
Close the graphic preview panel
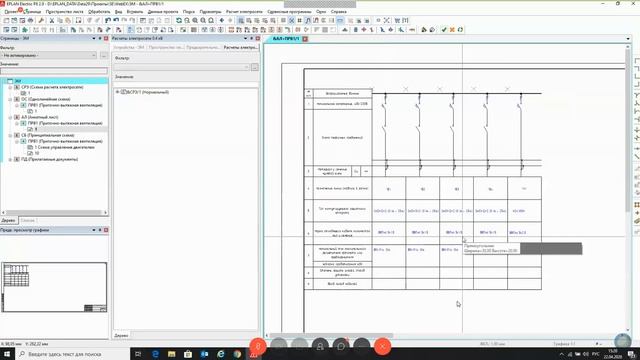[106, 230]
